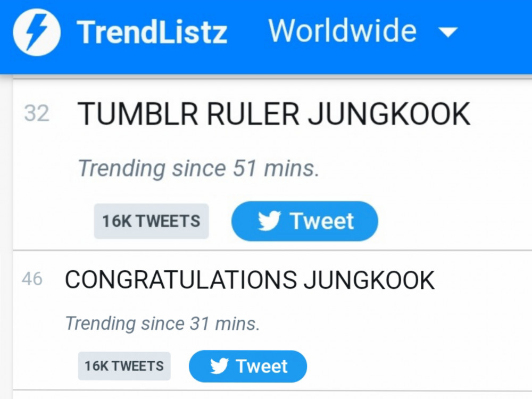Select the Worldwide region label
The width and height of the screenshot is (532, 399).
[342, 31]
